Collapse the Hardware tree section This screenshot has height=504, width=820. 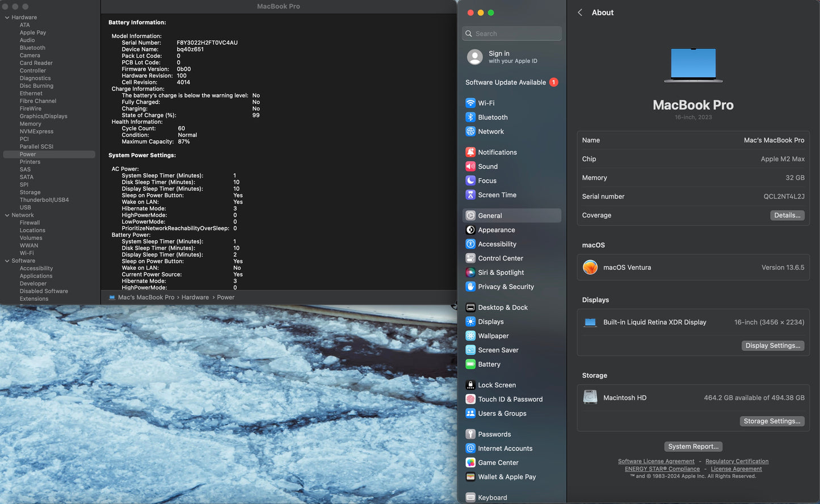7,18
